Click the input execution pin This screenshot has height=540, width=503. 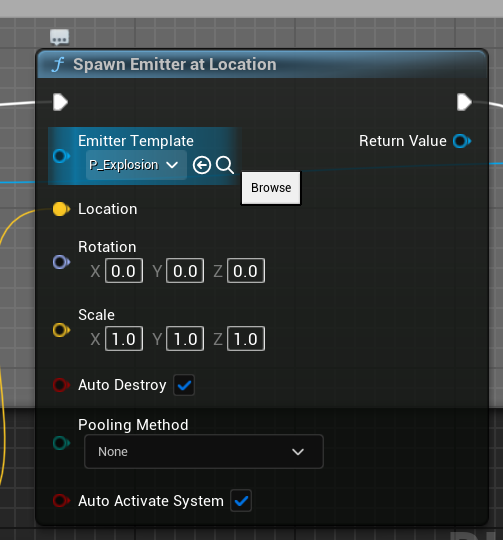pyautogui.click(x=60, y=102)
